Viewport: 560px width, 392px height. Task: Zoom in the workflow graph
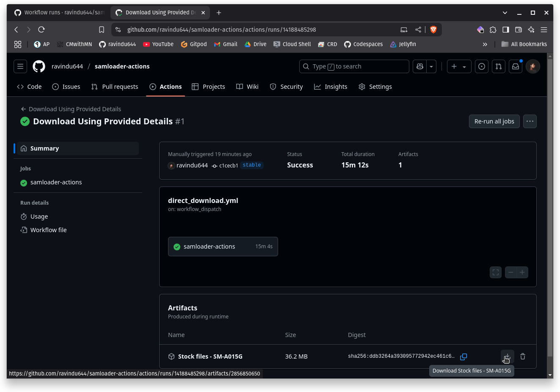coord(522,272)
